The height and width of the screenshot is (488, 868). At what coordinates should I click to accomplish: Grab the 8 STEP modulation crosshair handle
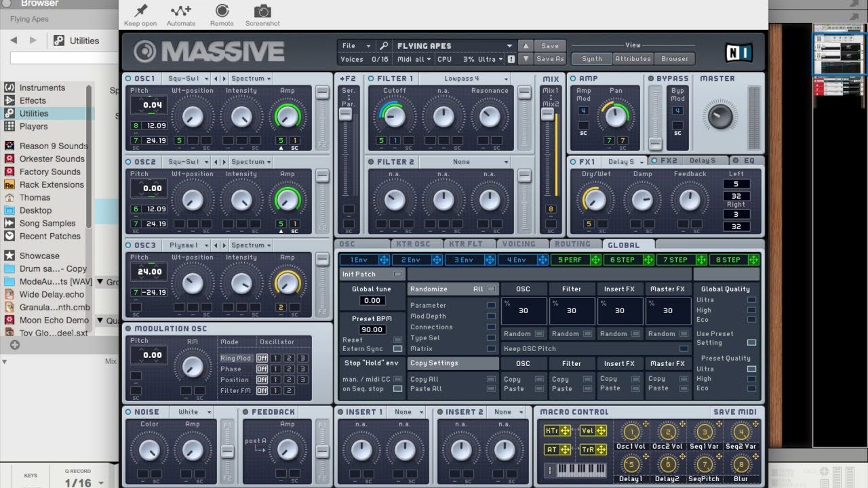click(x=753, y=260)
